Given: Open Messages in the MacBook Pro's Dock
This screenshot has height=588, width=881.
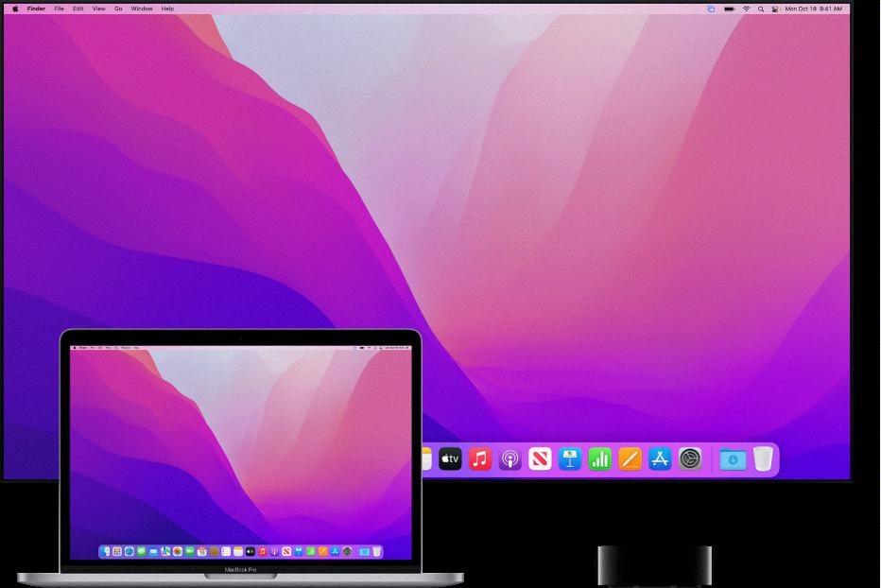Looking at the screenshot, I should tap(141, 551).
